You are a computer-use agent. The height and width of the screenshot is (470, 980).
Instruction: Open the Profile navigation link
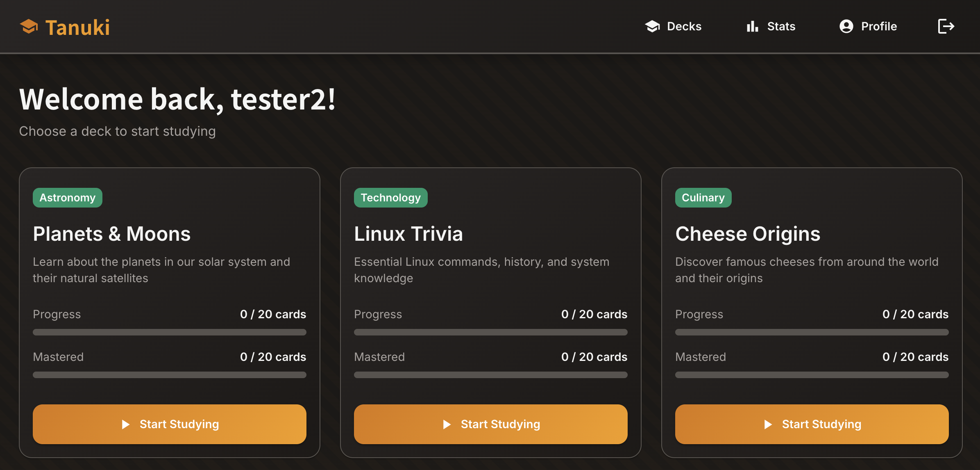pos(879,27)
